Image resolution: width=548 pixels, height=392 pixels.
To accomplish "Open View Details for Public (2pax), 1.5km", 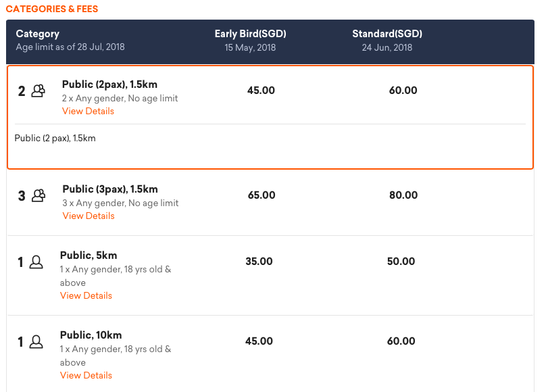I will click(88, 111).
